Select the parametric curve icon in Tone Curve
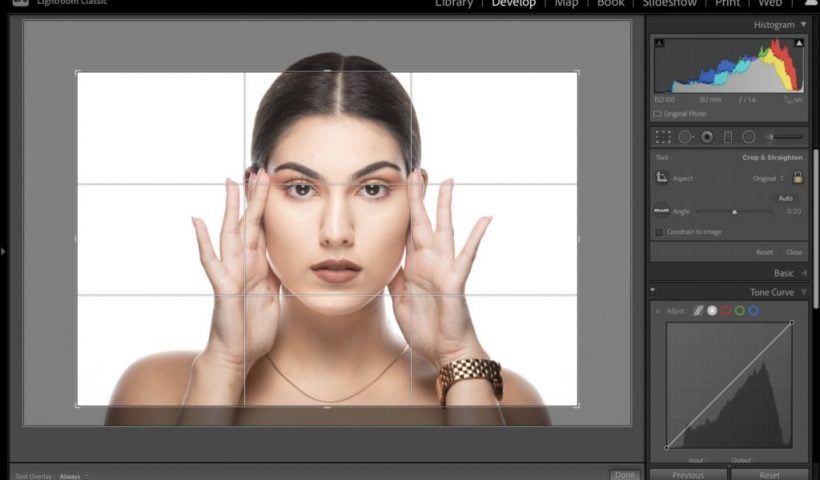 tap(698, 311)
